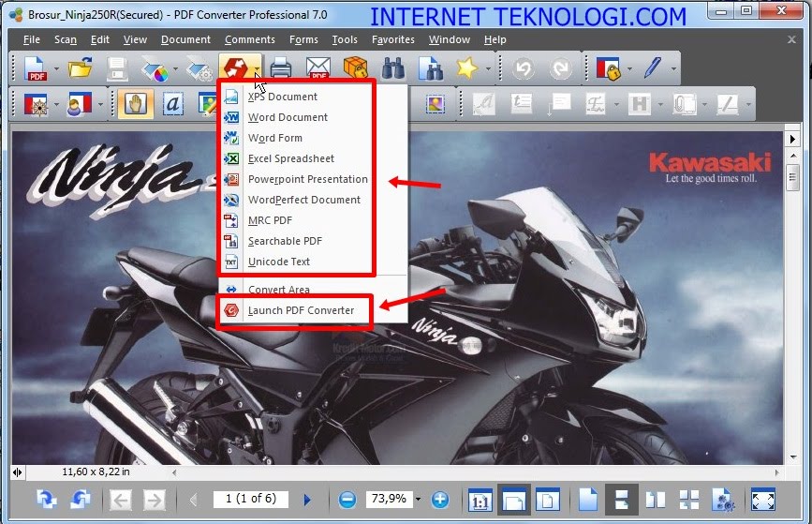Click the Favorites star icon
This screenshot has width=812, height=524.
click(x=467, y=67)
